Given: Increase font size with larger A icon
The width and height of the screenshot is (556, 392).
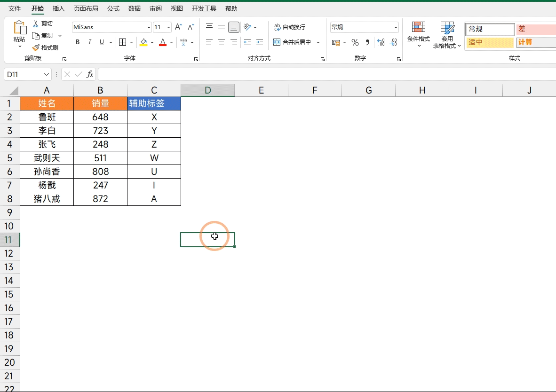Looking at the screenshot, I should (x=178, y=27).
